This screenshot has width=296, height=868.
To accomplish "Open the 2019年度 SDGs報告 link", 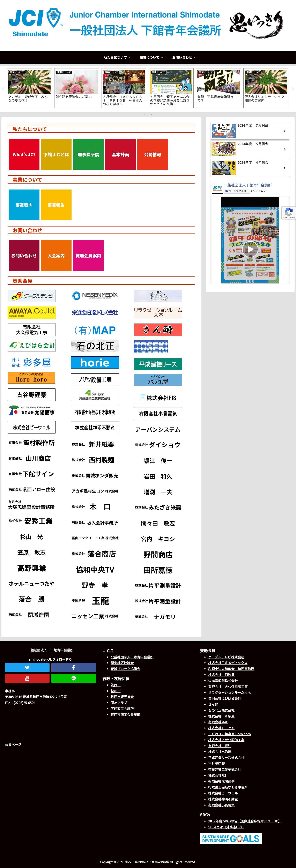I will point(244,821).
